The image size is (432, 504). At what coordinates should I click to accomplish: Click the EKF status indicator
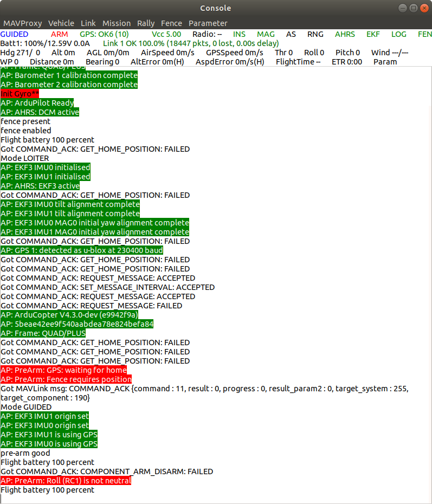(373, 34)
